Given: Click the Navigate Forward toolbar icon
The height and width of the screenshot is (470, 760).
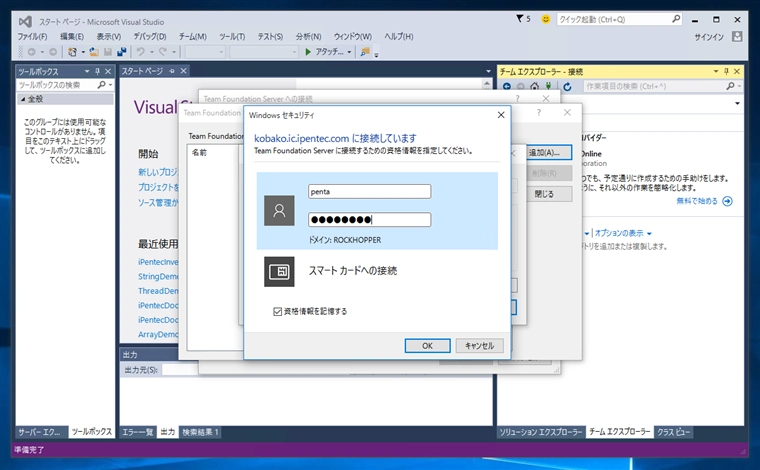Looking at the screenshot, I should click(x=53, y=52).
